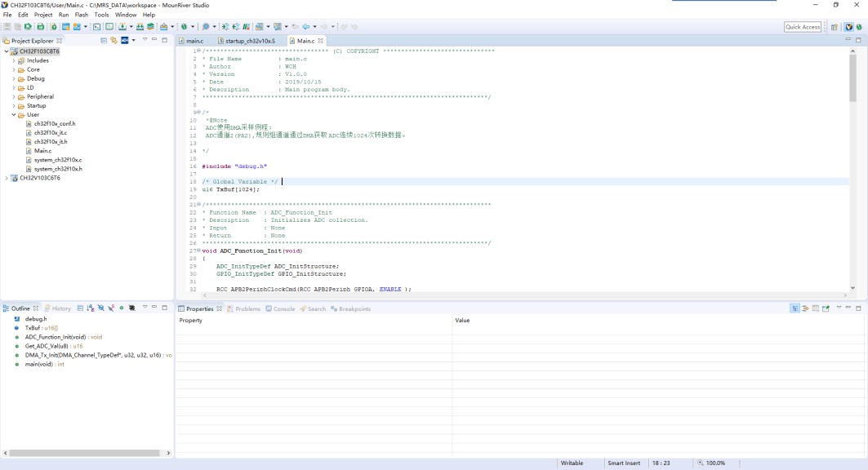The image size is (868, 470).
Task: Click the Quick Access field
Action: 803,27
